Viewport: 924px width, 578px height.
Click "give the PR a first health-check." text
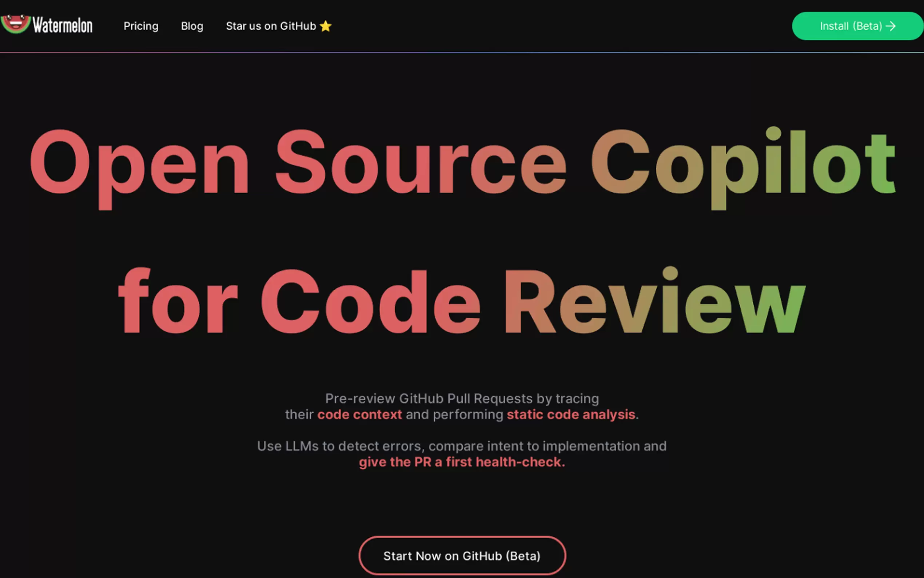[462, 462]
